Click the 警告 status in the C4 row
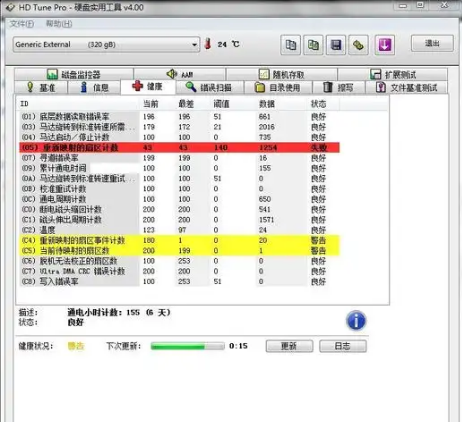The width and height of the screenshot is (462, 422). tap(318, 240)
